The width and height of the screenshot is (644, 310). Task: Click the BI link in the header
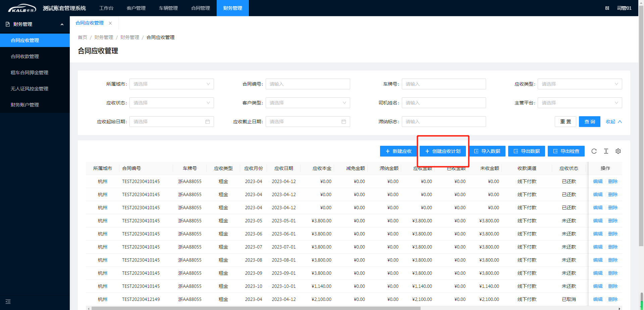point(607,8)
